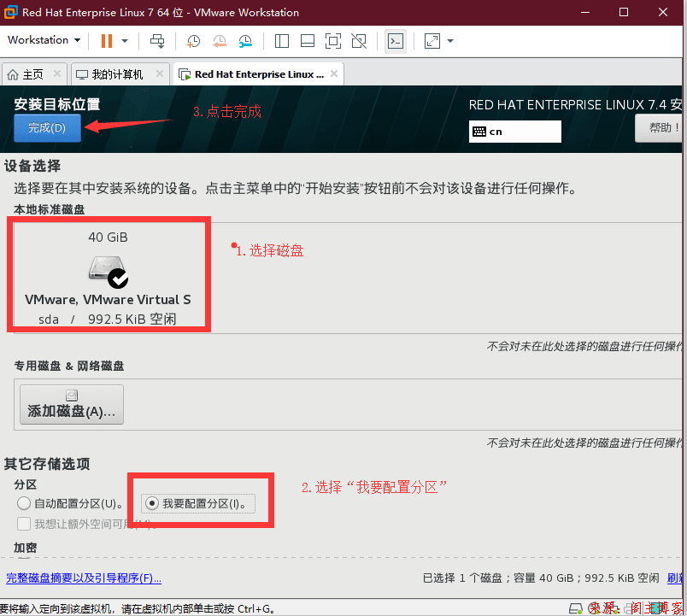Click the disk status bar icon
The width and height of the screenshot is (687, 616).
(x=575, y=608)
